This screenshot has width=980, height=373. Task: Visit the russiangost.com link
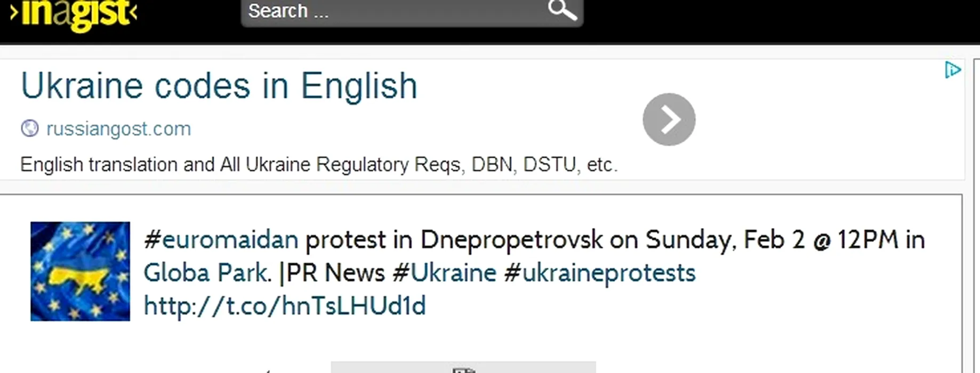[118, 129]
